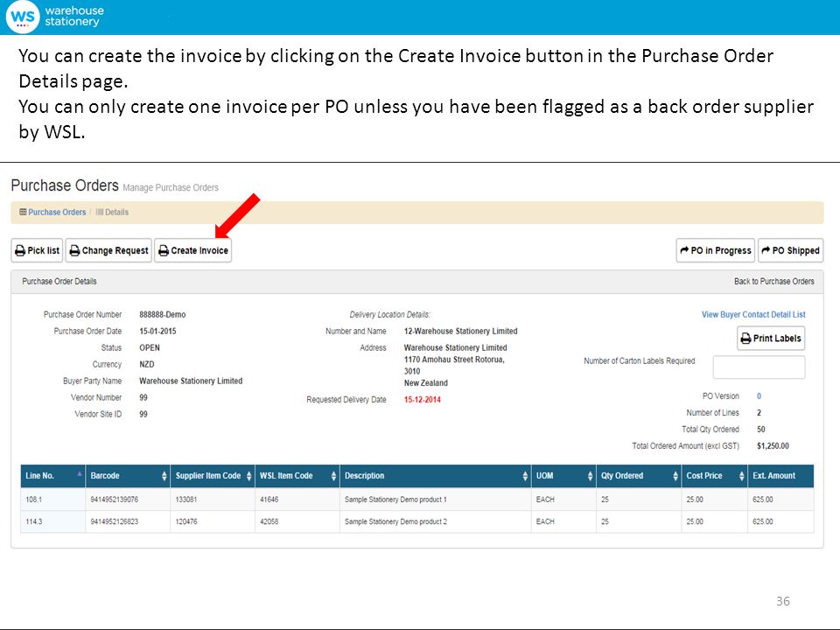Click requested delivery date 15-12-2014
Screen dimensions: 840x630
pyautogui.click(x=422, y=400)
